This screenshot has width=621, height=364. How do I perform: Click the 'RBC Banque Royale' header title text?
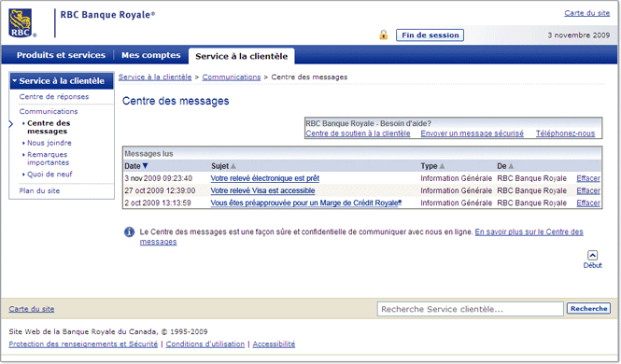pyautogui.click(x=107, y=15)
